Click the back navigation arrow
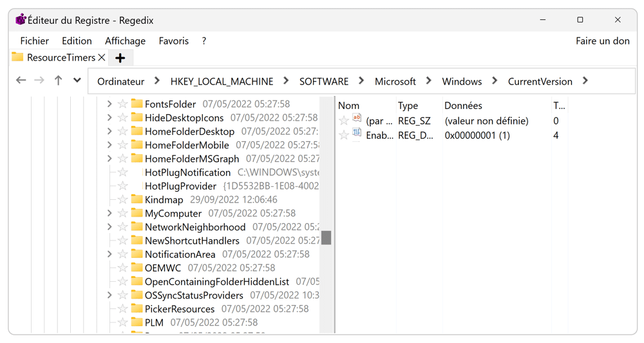Screen dimensions: 644x343 pos(21,80)
